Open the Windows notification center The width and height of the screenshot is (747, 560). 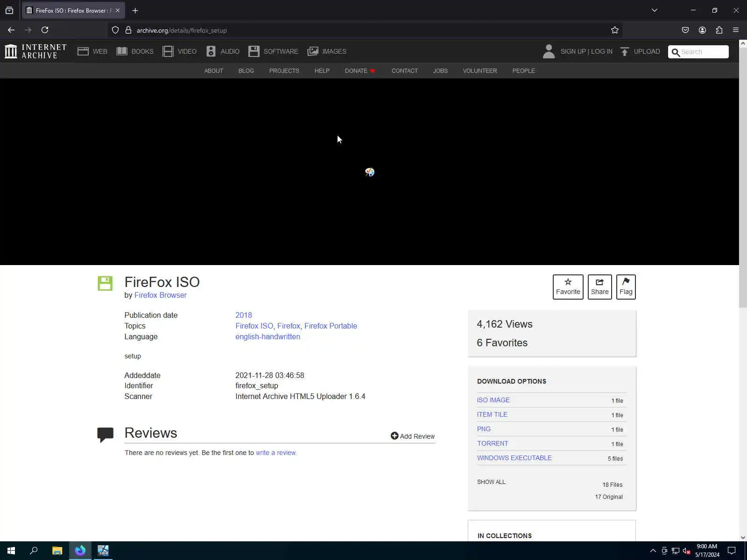tap(732, 551)
